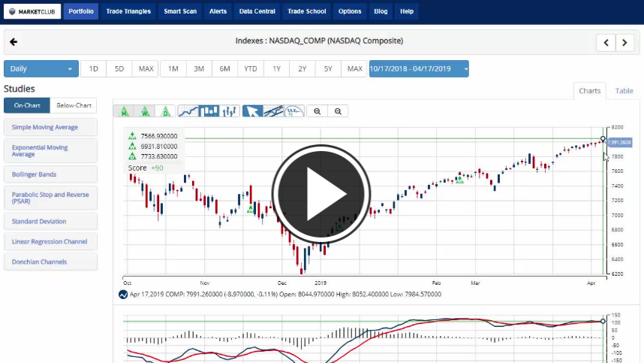This screenshot has width=644, height=363.
Task: Select the On-Chart studies toggle
Action: coord(27,105)
